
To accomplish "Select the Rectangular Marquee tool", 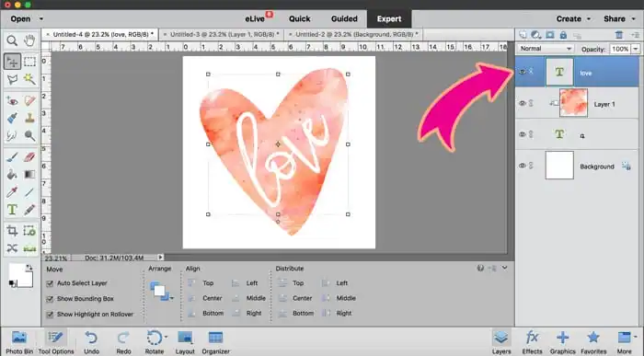I will (x=29, y=62).
